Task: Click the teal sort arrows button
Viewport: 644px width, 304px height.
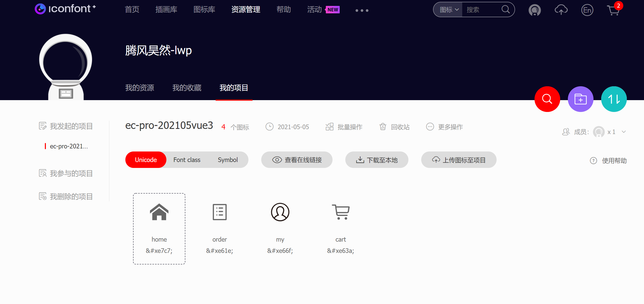Action: click(x=614, y=99)
